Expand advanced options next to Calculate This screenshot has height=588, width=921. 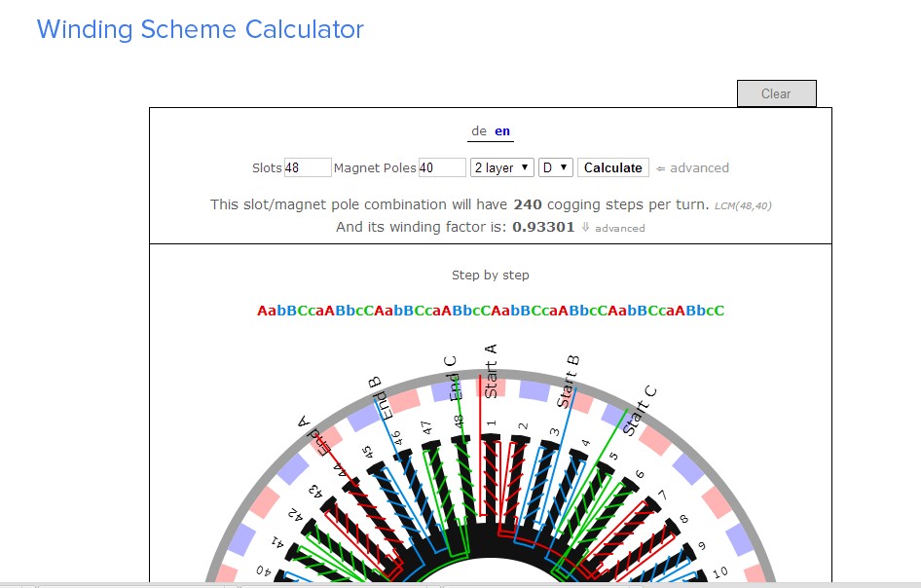693,167
